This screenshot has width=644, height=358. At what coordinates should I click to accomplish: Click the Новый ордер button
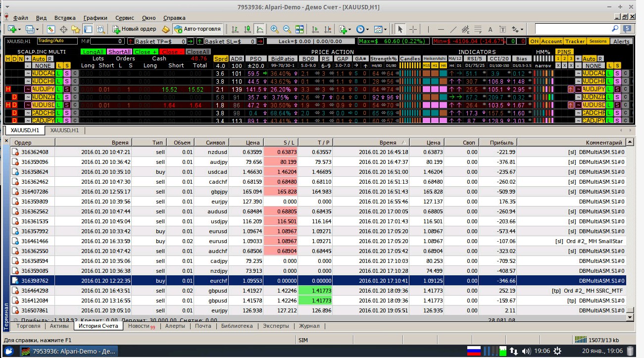point(134,29)
